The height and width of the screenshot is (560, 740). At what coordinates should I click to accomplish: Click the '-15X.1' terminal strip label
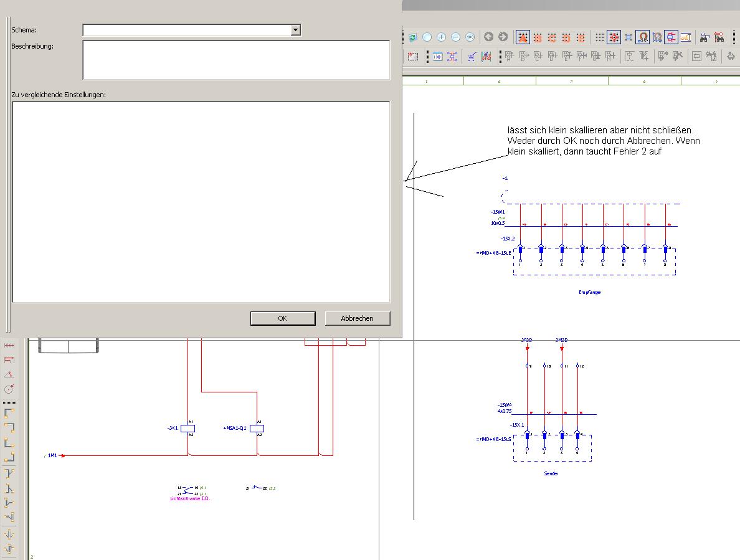click(517, 425)
